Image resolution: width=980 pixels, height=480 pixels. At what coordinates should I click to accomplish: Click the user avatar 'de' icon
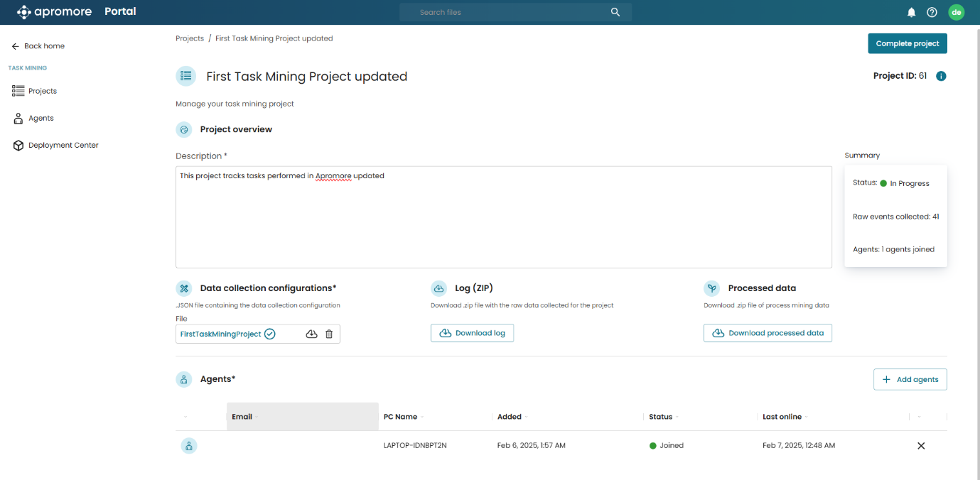pyautogui.click(x=956, y=12)
